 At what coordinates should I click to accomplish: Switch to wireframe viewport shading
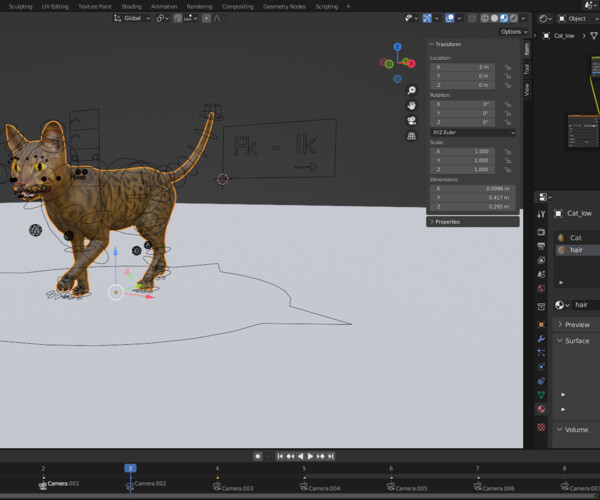pyautogui.click(x=485, y=18)
